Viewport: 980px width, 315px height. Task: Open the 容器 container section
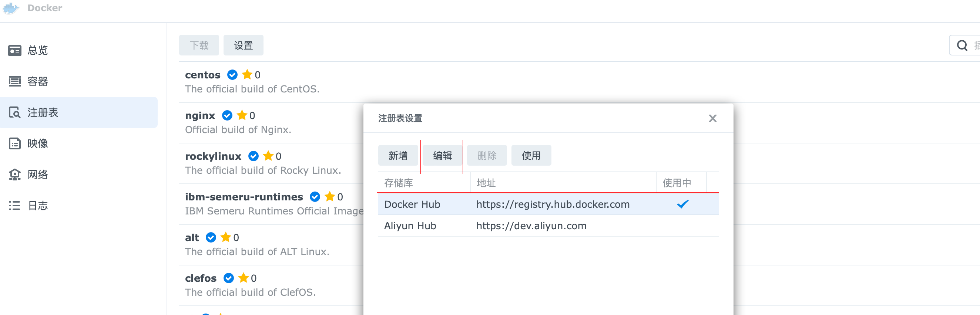coord(79,81)
